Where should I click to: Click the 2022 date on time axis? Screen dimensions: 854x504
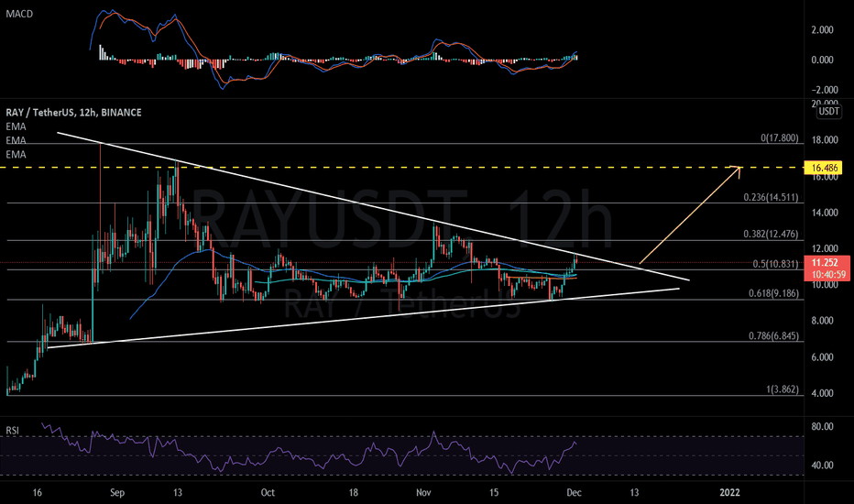[729, 493]
